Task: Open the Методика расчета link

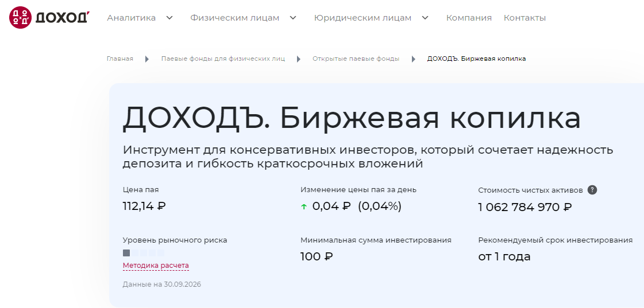Action: click(x=156, y=266)
